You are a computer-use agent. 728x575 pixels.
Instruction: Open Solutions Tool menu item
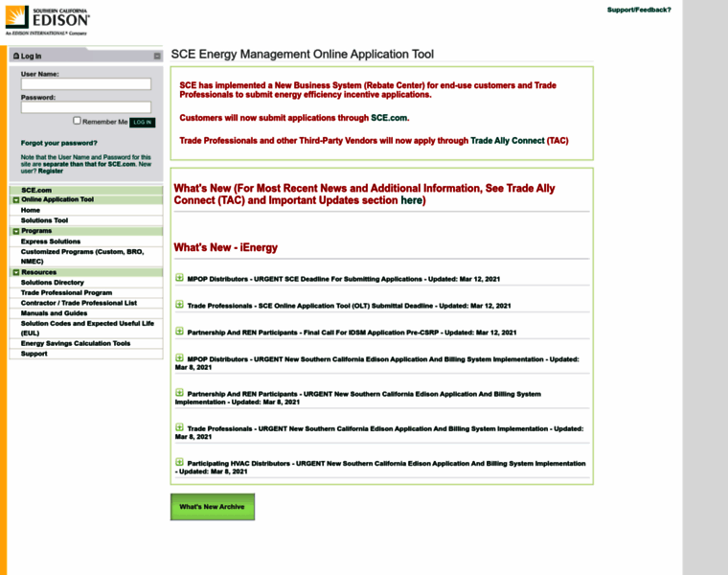44,220
